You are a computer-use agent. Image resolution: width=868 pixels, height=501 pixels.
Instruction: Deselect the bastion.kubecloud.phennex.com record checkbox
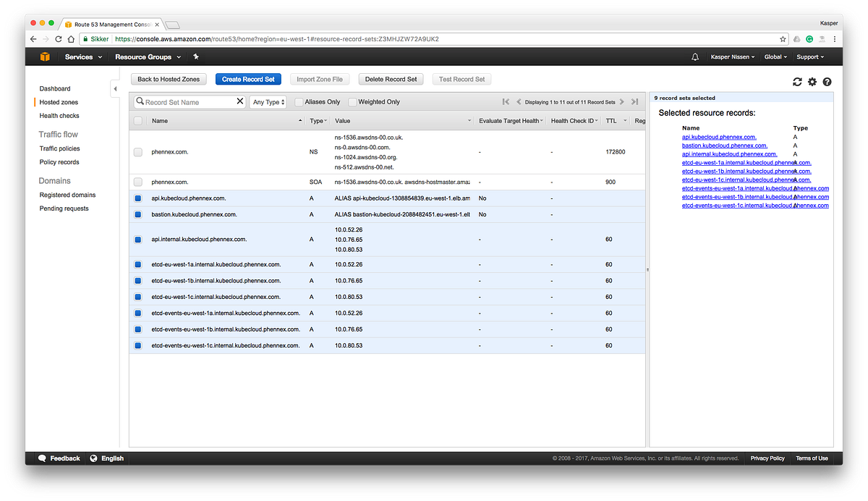coord(137,214)
